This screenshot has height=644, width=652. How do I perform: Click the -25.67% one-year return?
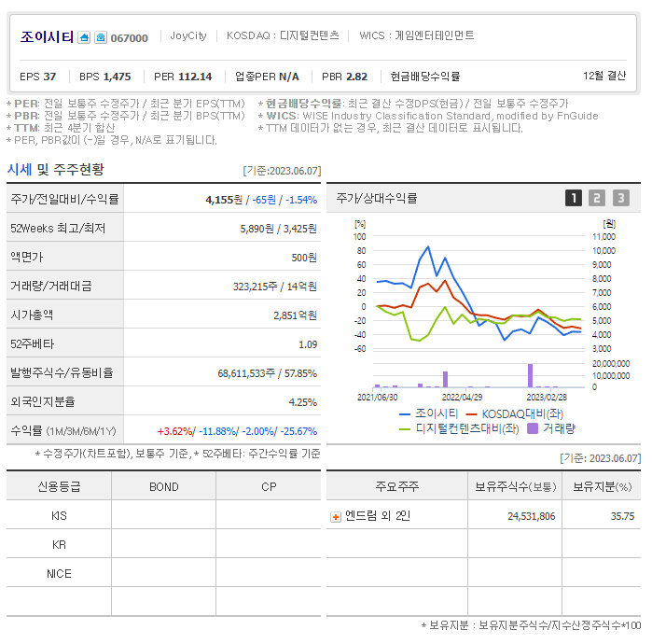coord(298,431)
